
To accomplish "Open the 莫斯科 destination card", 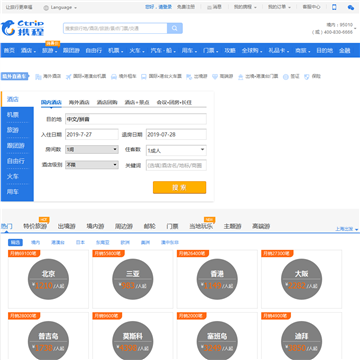I will coord(133,337).
